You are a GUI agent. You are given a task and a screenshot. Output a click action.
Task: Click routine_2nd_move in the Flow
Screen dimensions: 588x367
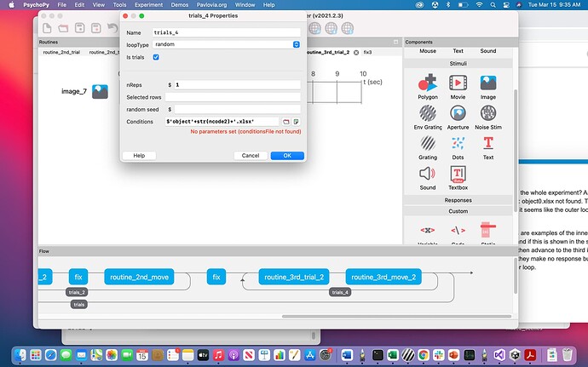tap(139, 277)
